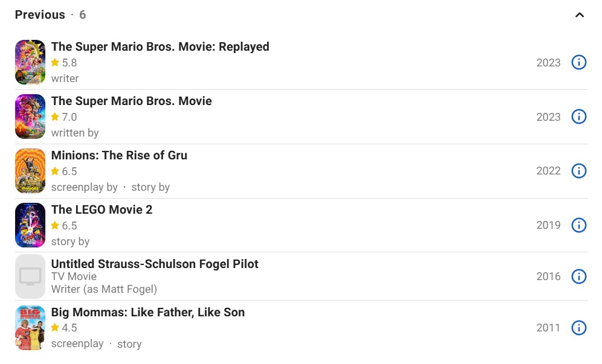The image size is (602, 364).
Task: Click the Big Mommas poster thumbnail
Action: point(30,328)
